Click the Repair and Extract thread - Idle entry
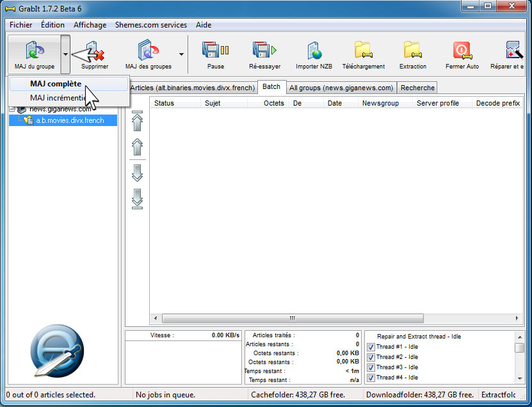The image size is (532, 407). [x=419, y=337]
